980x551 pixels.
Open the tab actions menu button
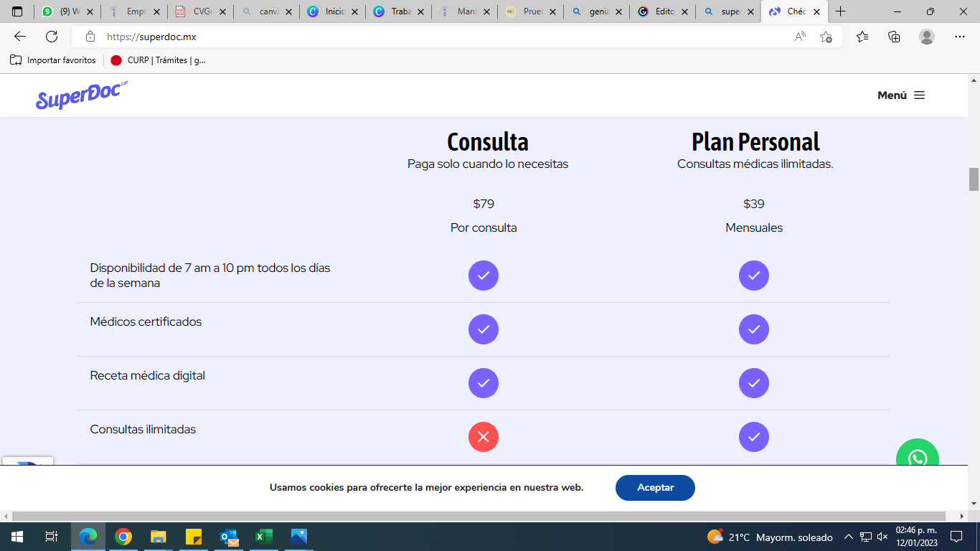point(17,11)
